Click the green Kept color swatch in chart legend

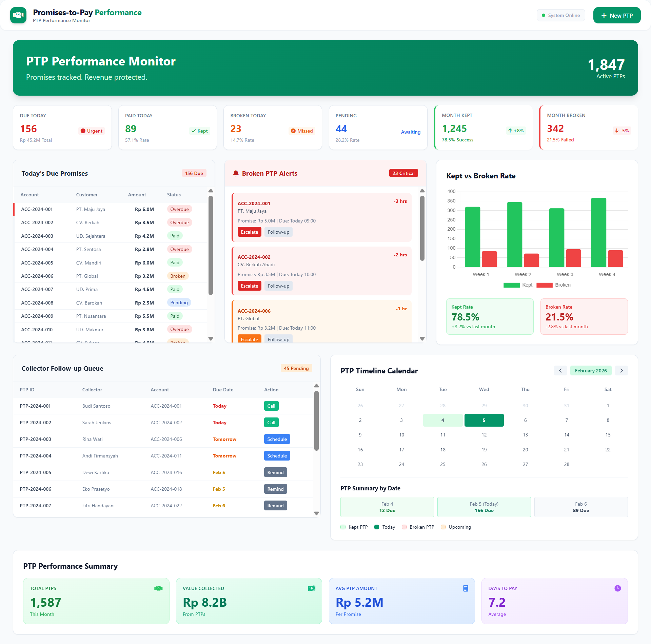pyautogui.click(x=511, y=285)
